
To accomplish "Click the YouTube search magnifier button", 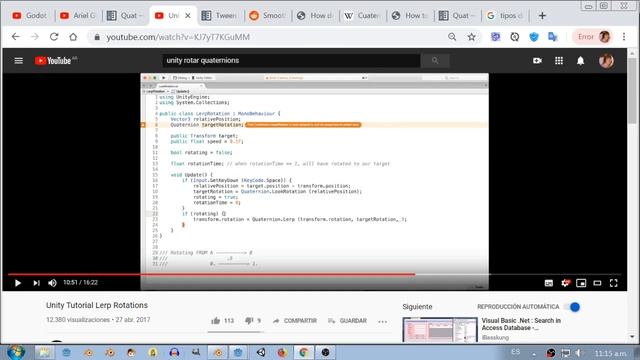I will pyautogui.click(x=435, y=60).
